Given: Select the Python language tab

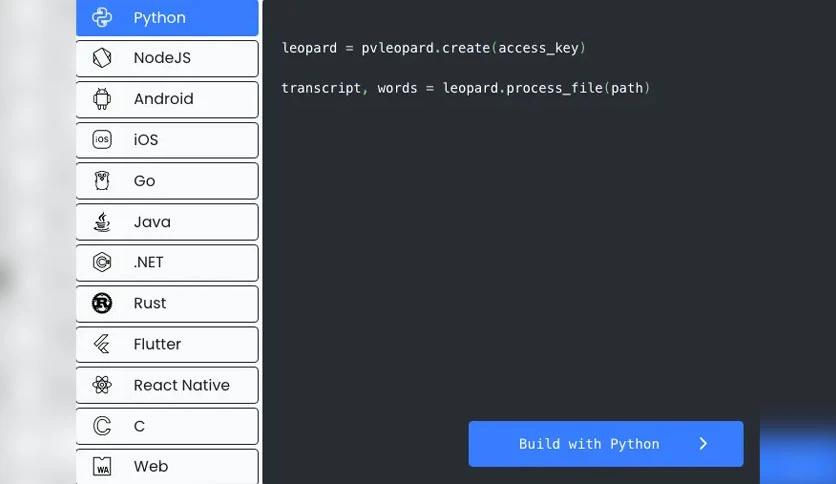Looking at the screenshot, I should tap(167, 18).
